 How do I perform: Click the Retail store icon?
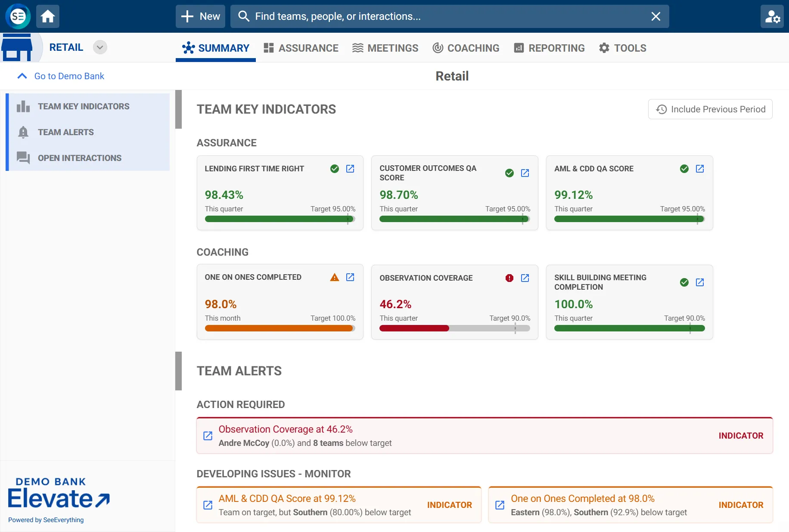click(17, 47)
